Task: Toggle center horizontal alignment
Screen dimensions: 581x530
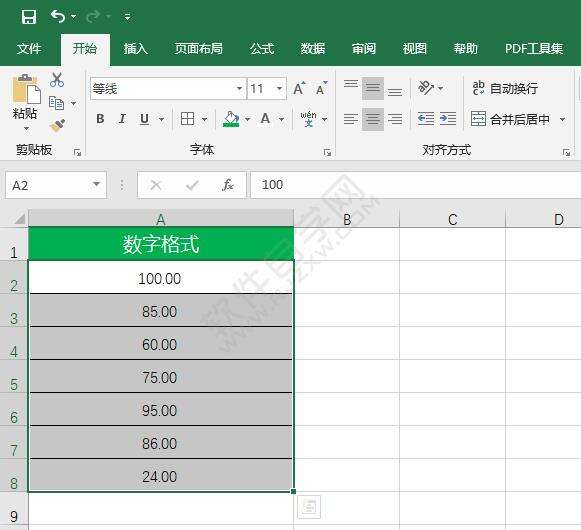Action: 373,119
